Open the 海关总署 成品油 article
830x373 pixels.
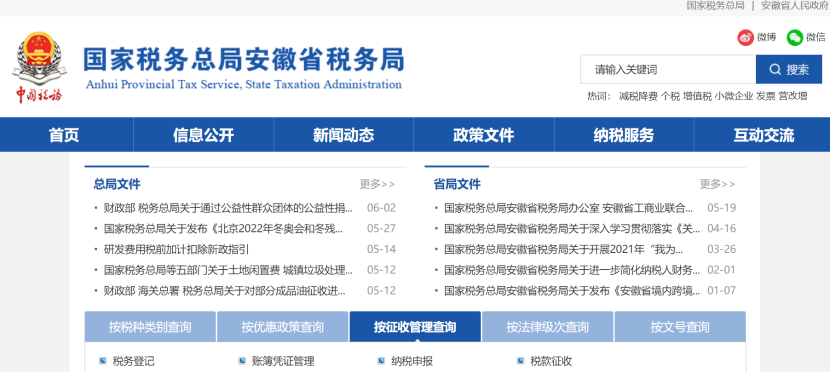point(225,290)
